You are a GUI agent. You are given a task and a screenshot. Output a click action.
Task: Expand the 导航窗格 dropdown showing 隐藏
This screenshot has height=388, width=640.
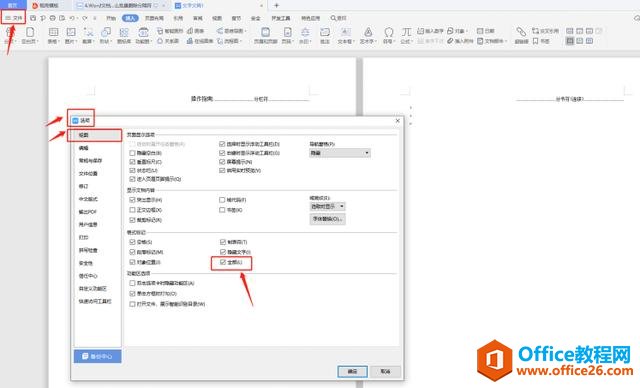click(x=340, y=153)
